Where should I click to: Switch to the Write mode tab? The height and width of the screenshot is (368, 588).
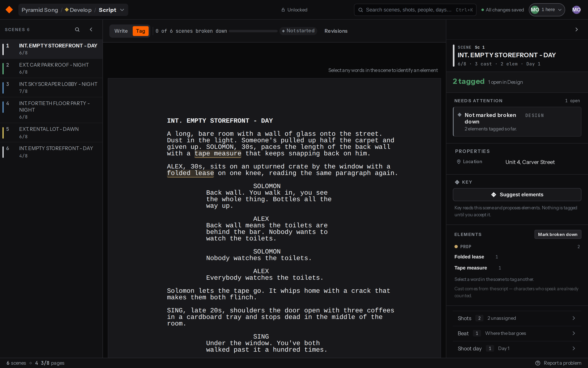pos(121,31)
